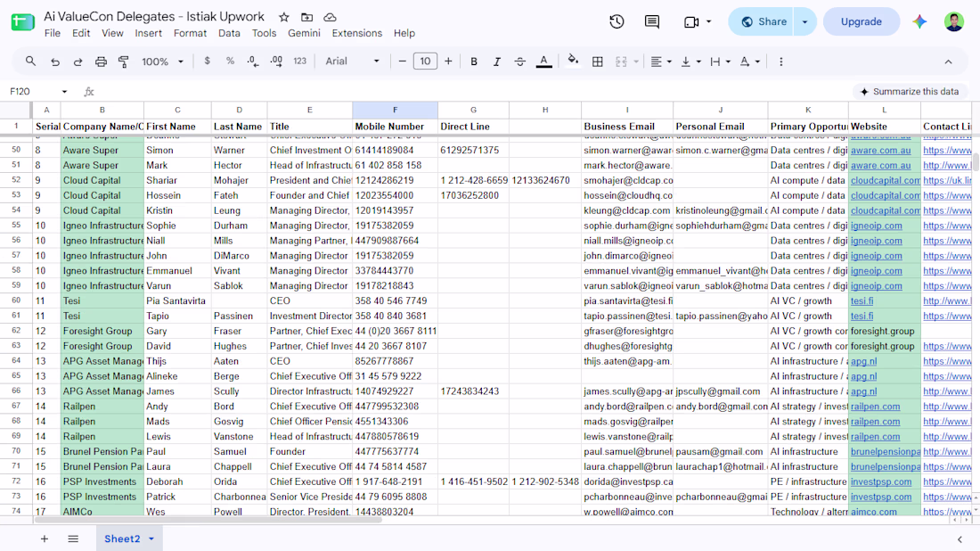Open aware.com.au link in row 50
980x551 pixels.
(880, 150)
